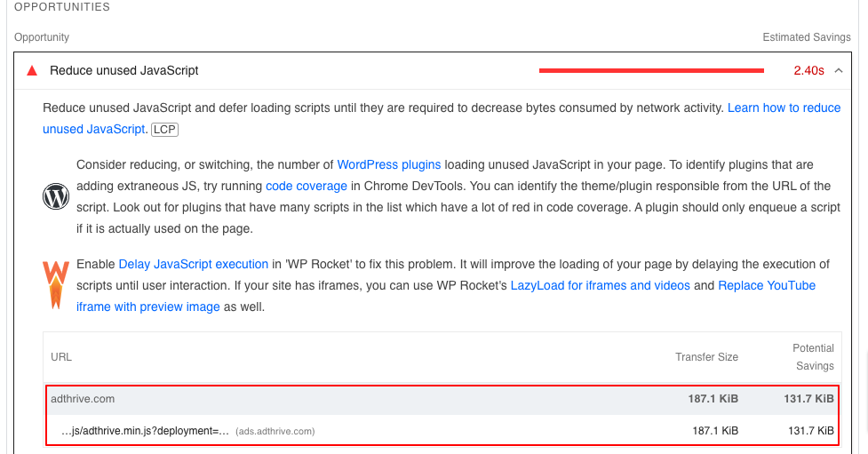Click the red estimated savings bar
The width and height of the screenshot is (868, 454).
pos(651,70)
